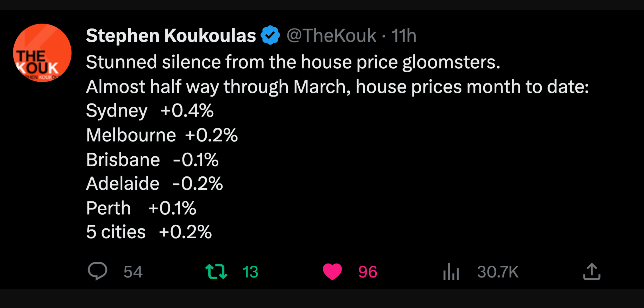The width and height of the screenshot is (644, 308).
Task: Click the "Almost half way through March" line
Action: [337, 87]
